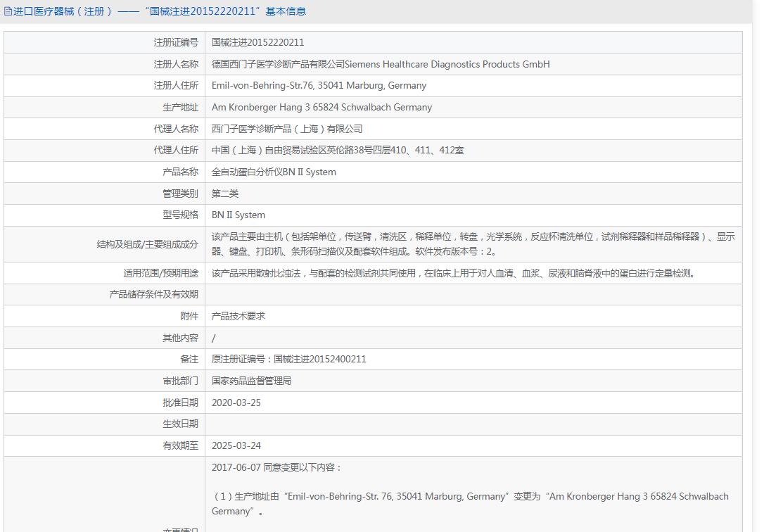Select the structure description starting 该产品主要由主机

point(473,244)
